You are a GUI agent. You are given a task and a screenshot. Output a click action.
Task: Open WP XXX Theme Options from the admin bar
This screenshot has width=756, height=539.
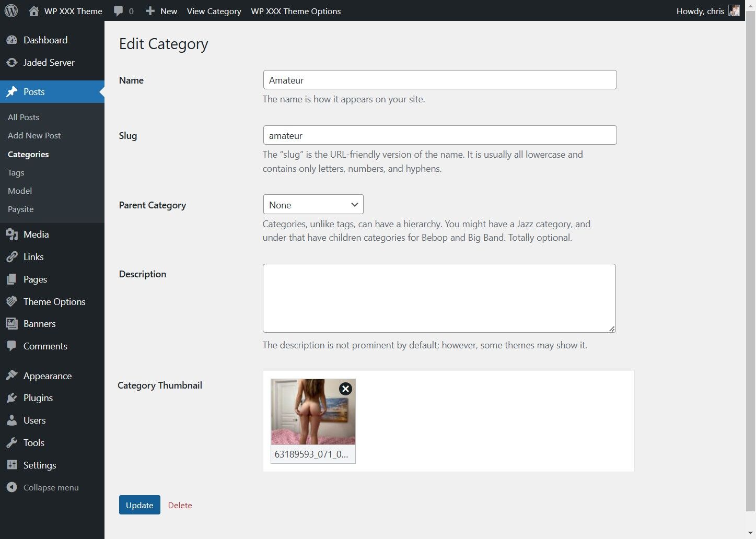(296, 10)
